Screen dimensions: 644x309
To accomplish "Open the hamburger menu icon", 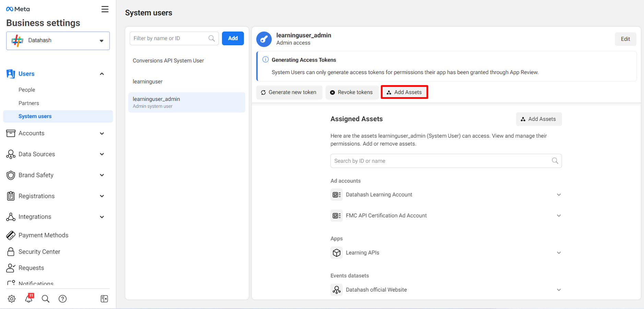I will coord(105,9).
